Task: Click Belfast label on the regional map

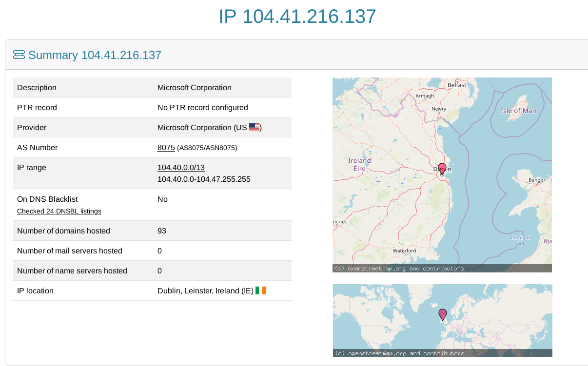Action: (x=457, y=85)
